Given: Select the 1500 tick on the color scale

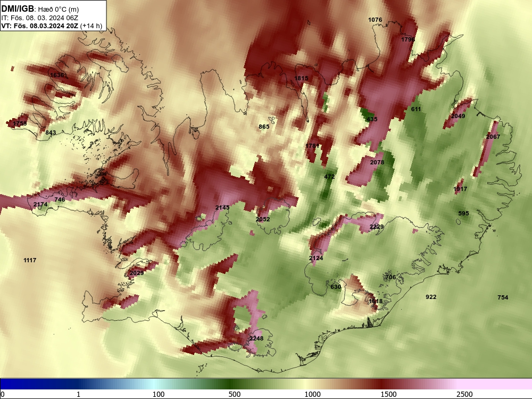Looking at the screenshot, I should tap(388, 394).
